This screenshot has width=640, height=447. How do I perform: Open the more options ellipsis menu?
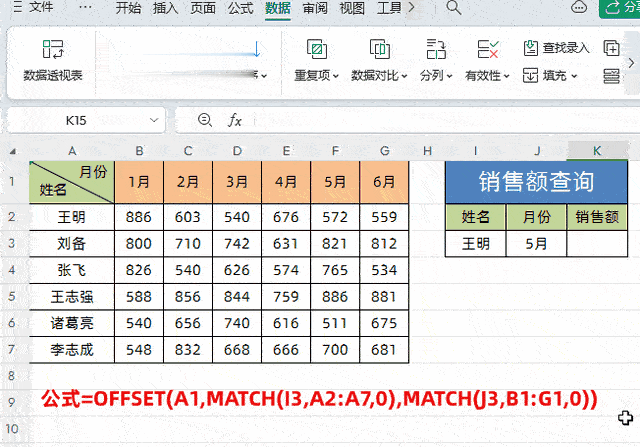coord(85,7)
